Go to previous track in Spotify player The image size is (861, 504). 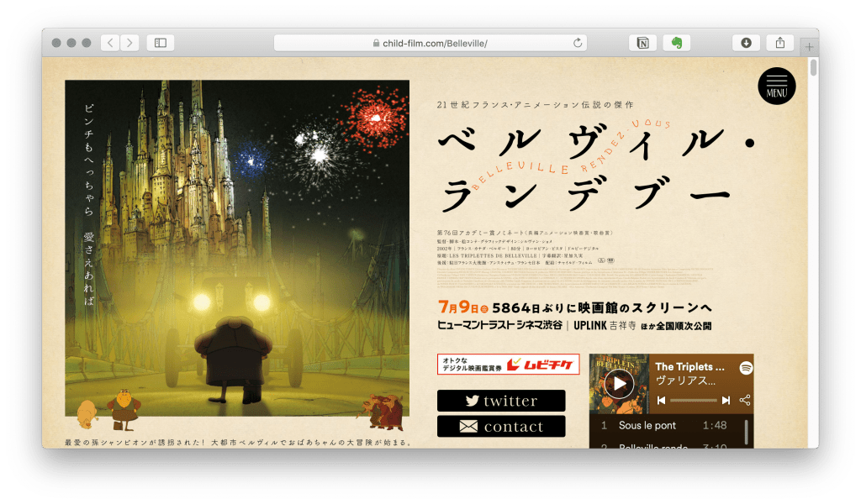coord(662,401)
